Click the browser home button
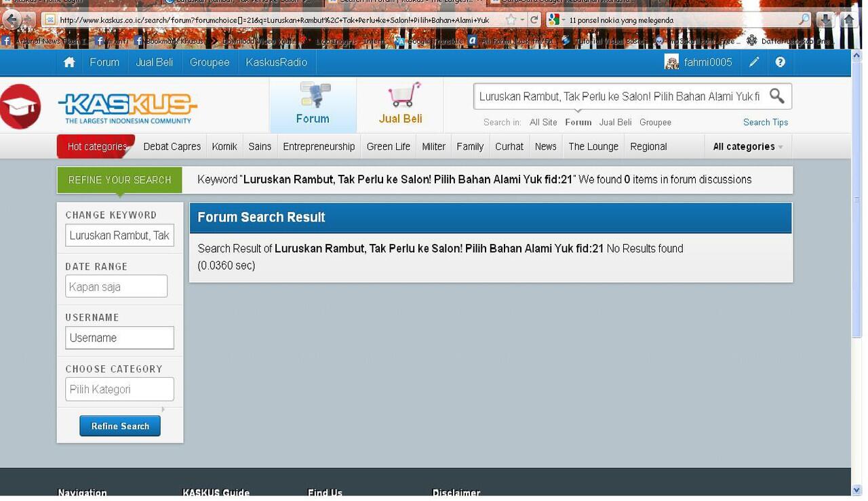This screenshot has width=868, height=501. click(848, 20)
